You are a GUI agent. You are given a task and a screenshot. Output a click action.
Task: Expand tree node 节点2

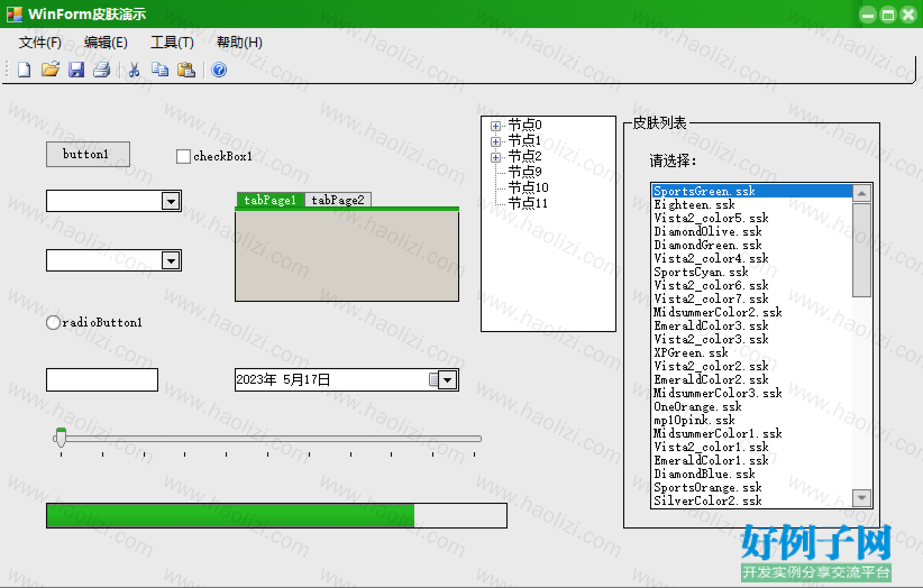pyautogui.click(x=495, y=157)
